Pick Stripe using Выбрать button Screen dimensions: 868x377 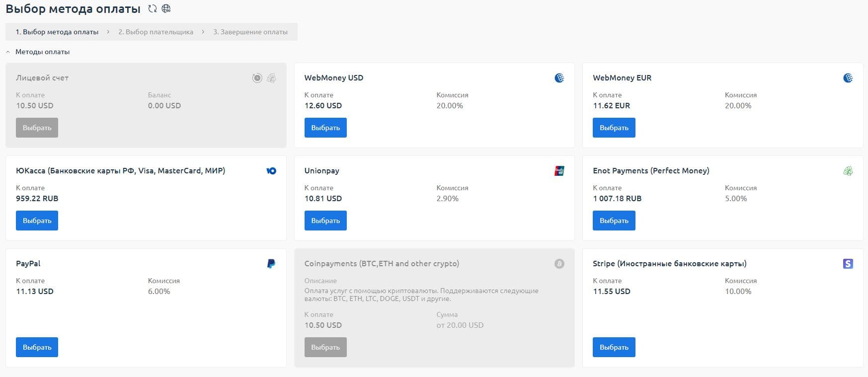(x=614, y=347)
